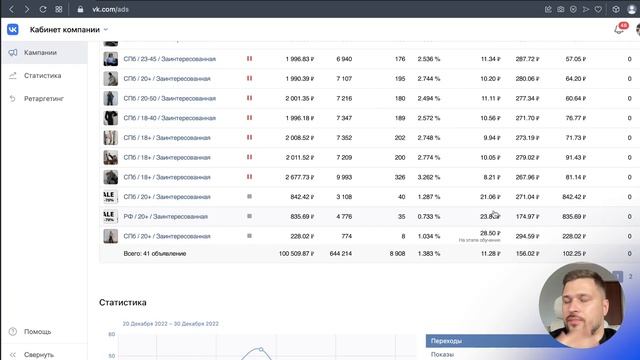This screenshot has height=360, width=640.
Task: Open ad СПб / 18-40 / Заинтересованная
Action: click(x=169, y=118)
